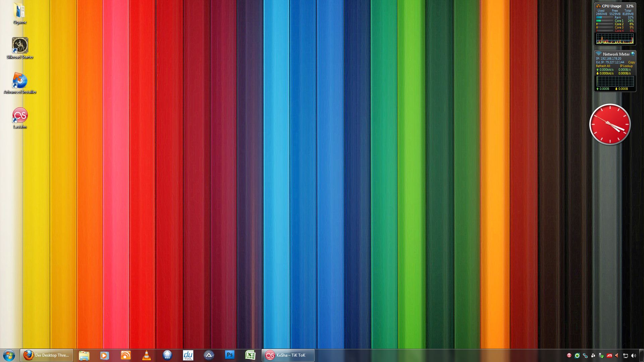Click IP Lookup in Network Meter
Viewport: 644px width, 362px height.
(626, 66)
